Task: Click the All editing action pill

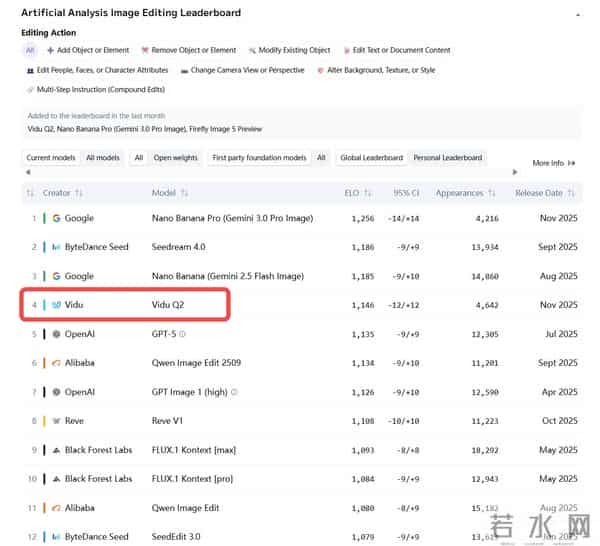Action: (30, 50)
